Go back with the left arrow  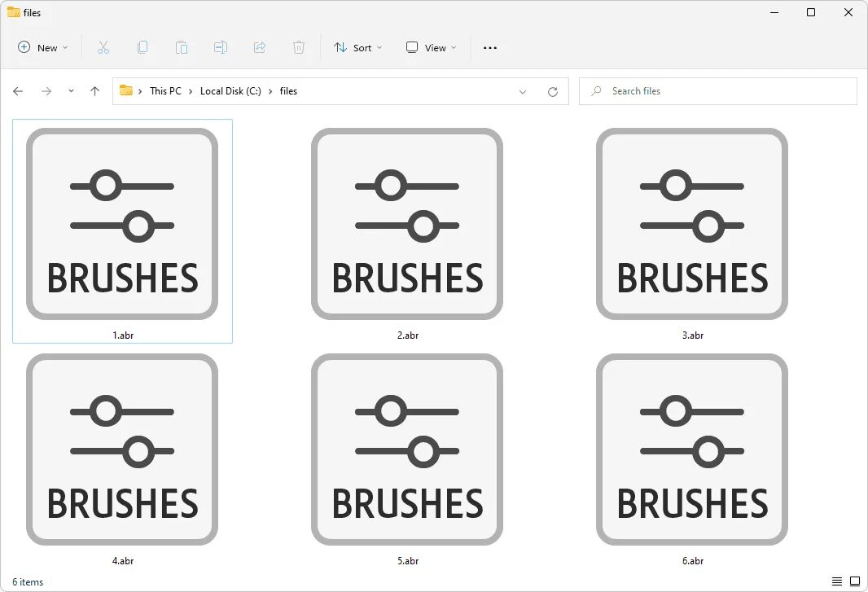click(18, 91)
